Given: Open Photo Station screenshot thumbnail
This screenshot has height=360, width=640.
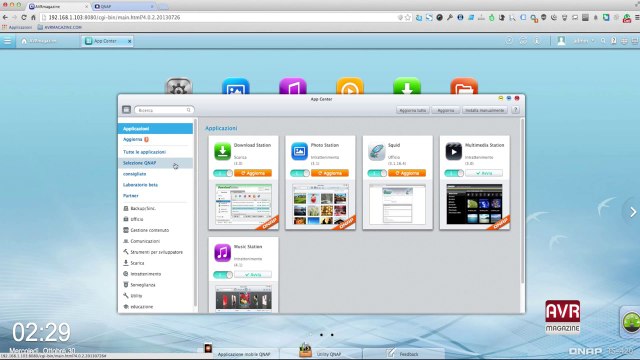Looking at the screenshot, I should click(x=320, y=204).
